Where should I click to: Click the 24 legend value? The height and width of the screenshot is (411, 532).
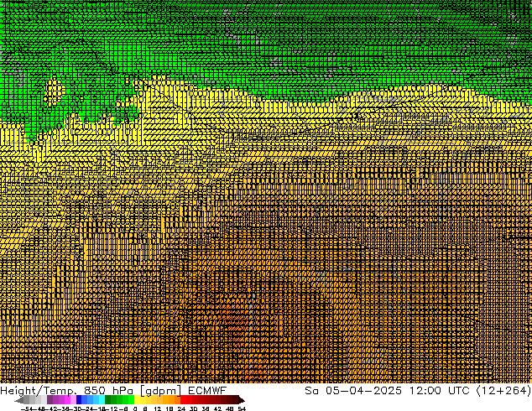coord(181,408)
